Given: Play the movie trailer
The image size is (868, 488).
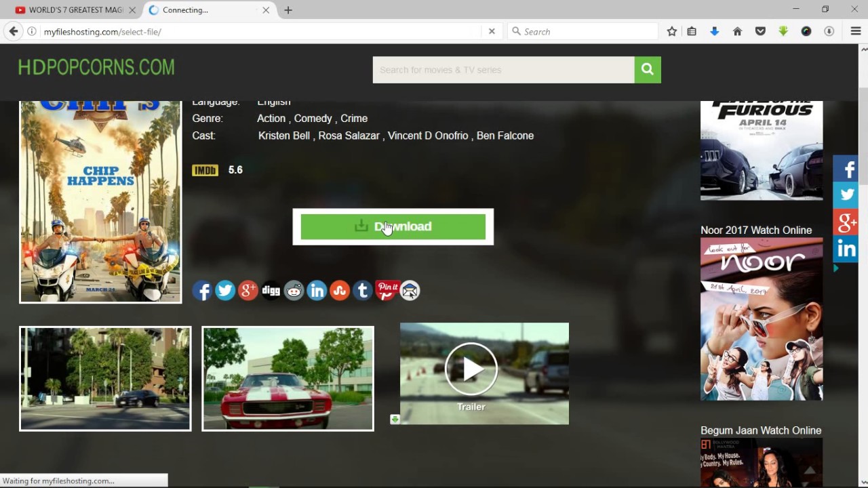Looking at the screenshot, I should (x=471, y=369).
